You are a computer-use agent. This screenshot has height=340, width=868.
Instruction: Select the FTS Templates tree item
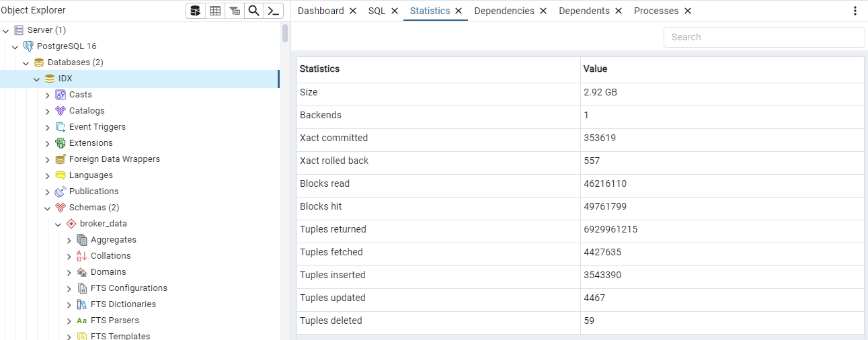pos(120,335)
